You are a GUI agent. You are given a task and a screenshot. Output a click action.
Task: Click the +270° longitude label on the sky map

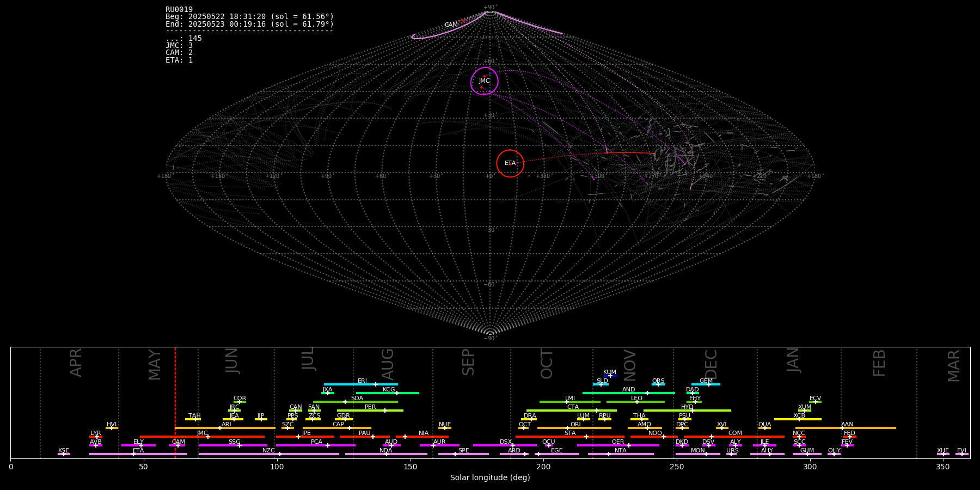(x=652, y=176)
